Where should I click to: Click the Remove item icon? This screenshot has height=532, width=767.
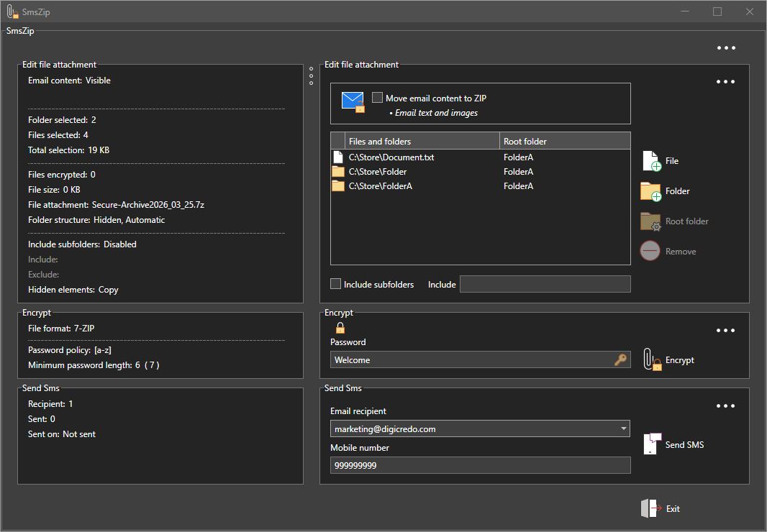click(650, 251)
